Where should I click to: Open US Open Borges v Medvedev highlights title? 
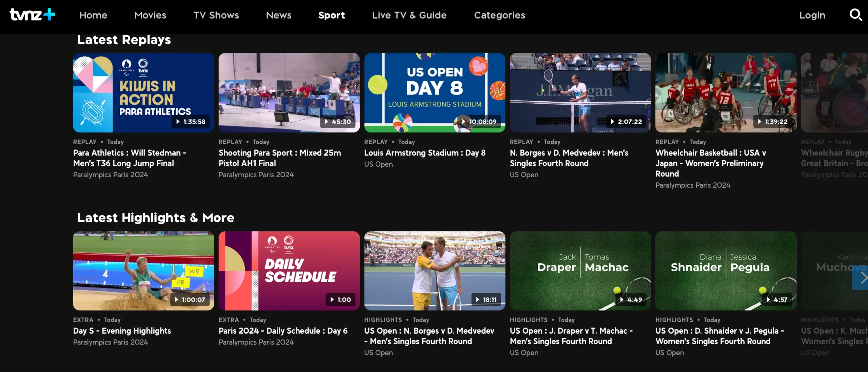pos(429,336)
